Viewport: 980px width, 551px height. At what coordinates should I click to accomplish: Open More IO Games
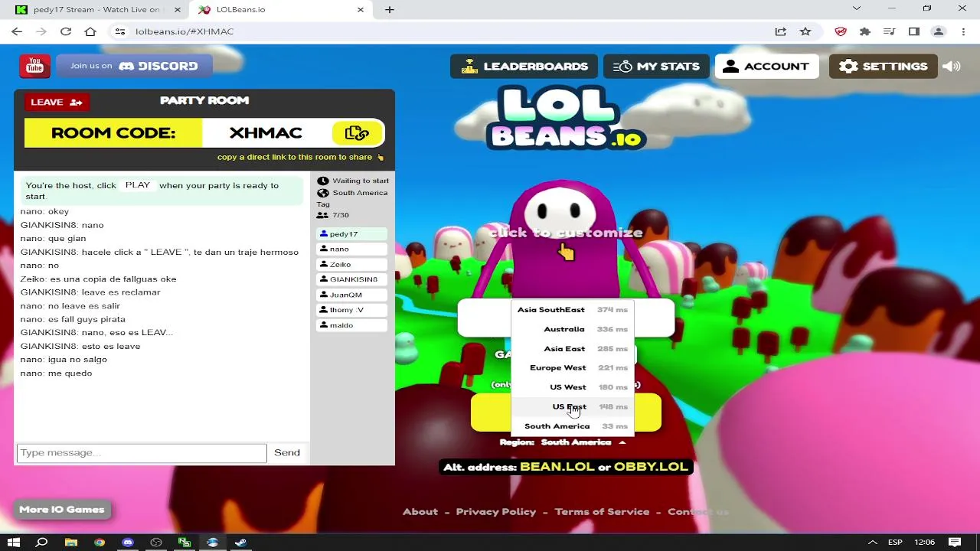point(62,510)
